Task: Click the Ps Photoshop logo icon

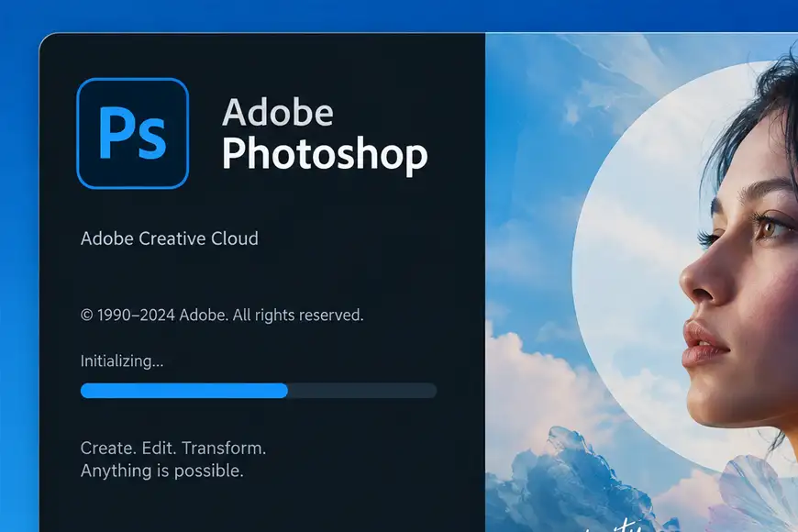Action: pyautogui.click(x=133, y=133)
